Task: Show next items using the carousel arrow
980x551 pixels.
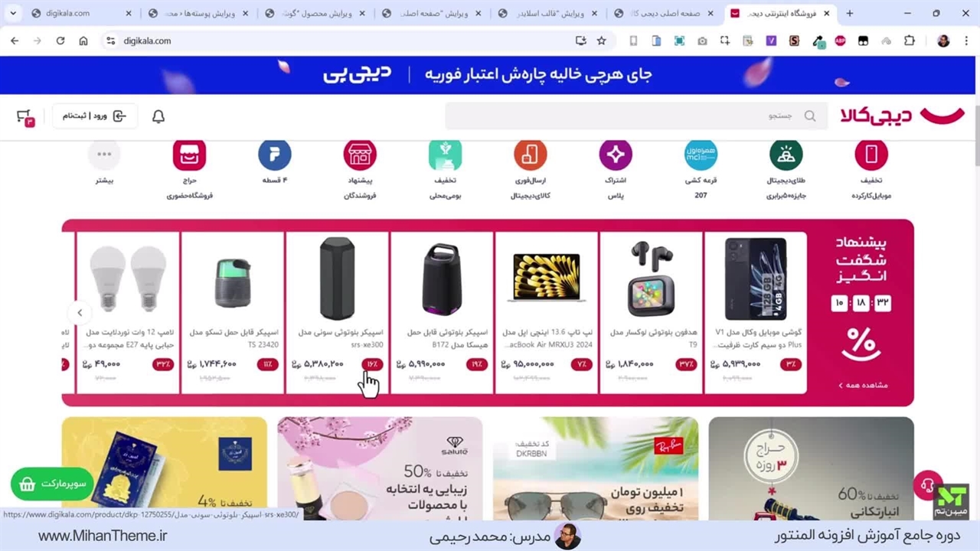Action: tap(80, 312)
